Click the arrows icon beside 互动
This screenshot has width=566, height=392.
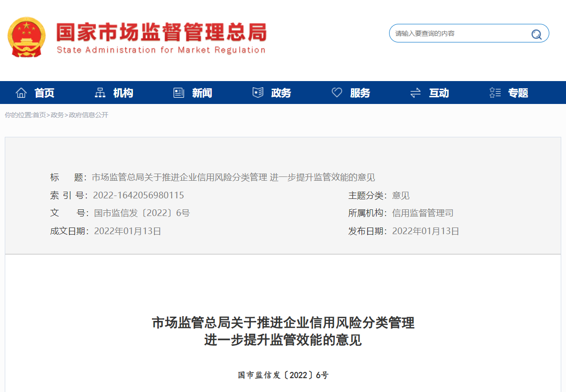coord(415,93)
